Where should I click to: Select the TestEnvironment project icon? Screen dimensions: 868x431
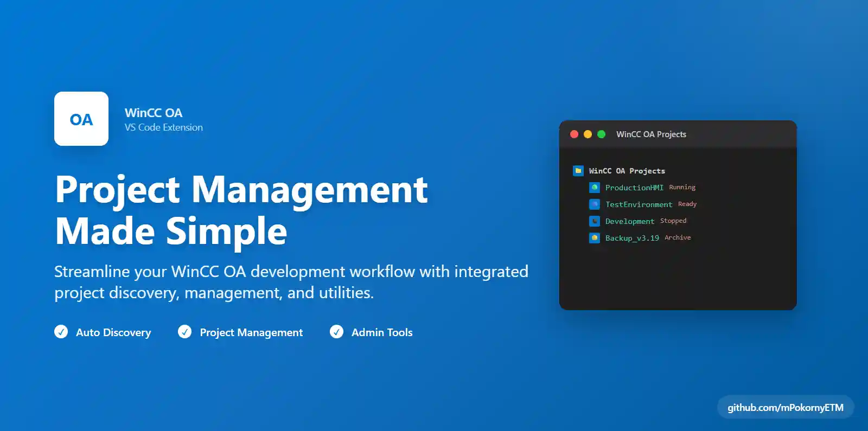tap(595, 204)
